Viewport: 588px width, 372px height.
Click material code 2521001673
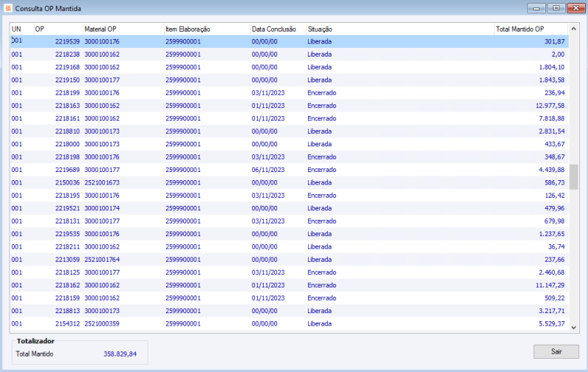pos(102,182)
